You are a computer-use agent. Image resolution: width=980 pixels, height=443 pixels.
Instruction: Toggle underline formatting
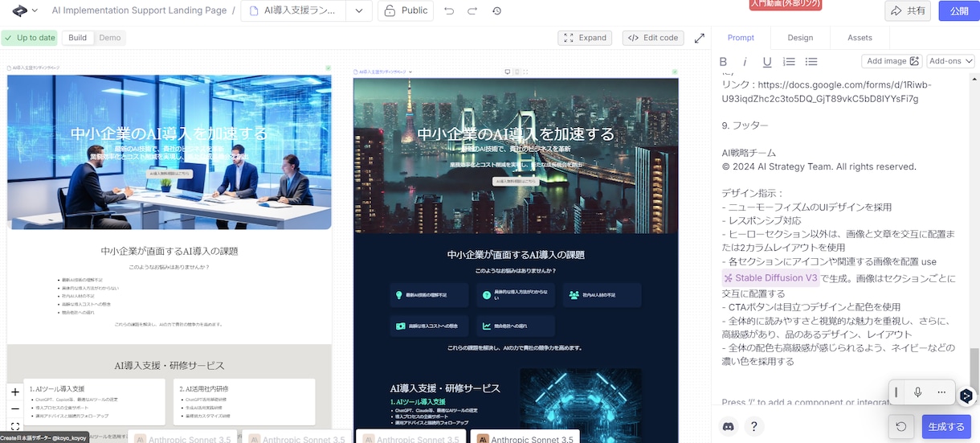(x=767, y=62)
